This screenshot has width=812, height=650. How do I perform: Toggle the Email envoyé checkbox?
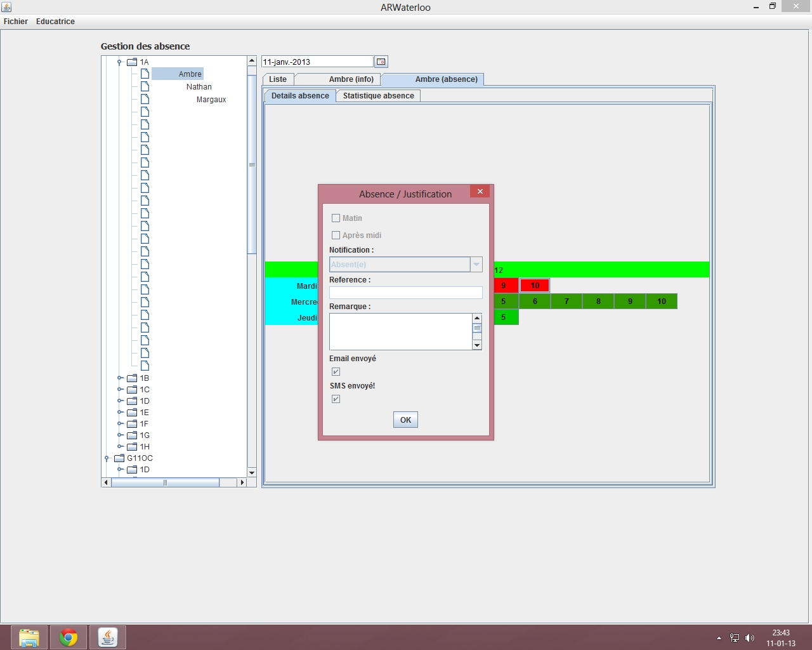pyautogui.click(x=336, y=372)
